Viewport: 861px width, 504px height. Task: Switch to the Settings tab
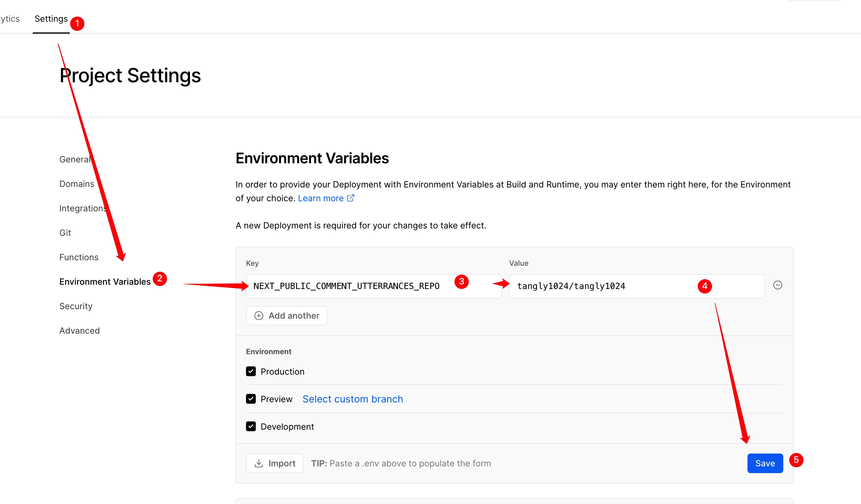51,19
